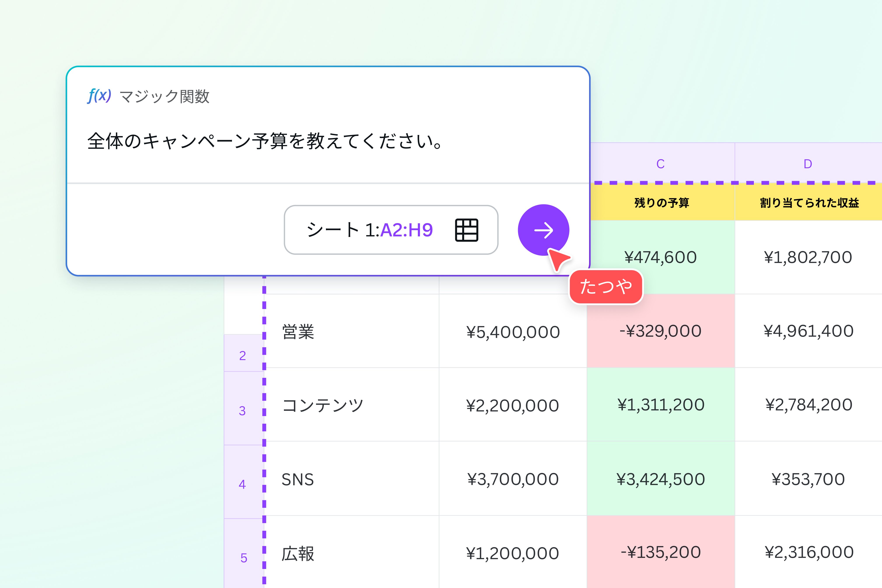This screenshot has width=882, height=588.
Task: Click the cell ¥3,700,000
Action: pyautogui.click(x=513, y=478)
